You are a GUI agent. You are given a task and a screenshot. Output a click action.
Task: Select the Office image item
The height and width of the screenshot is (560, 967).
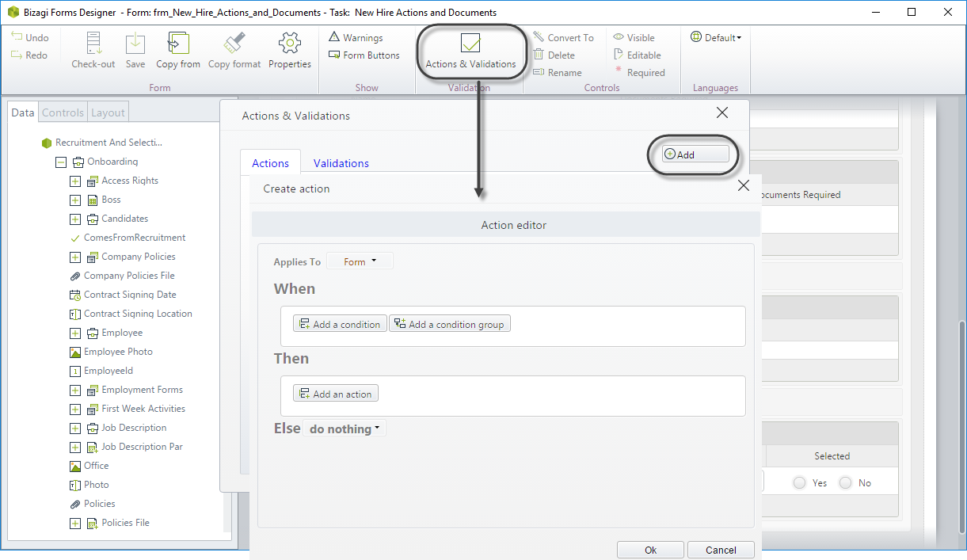click(89, 466)
